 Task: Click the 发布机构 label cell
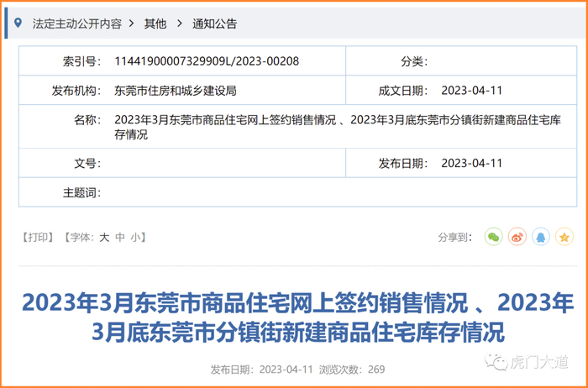tap(76, 91)
